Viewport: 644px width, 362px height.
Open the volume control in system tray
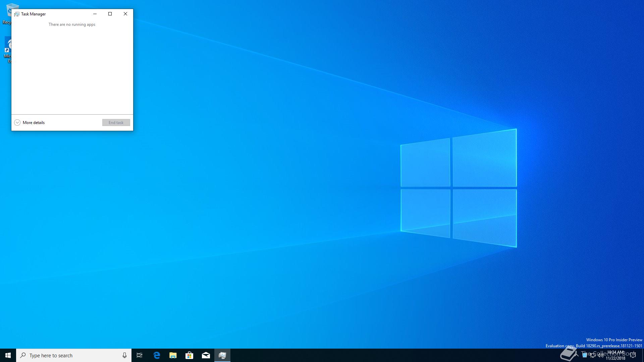tap(600, 356)
